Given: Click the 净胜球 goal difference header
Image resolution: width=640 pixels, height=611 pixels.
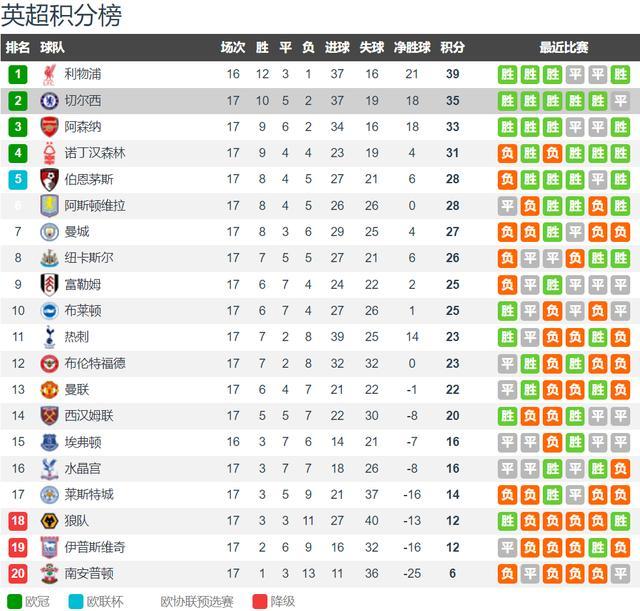Looking at the screenshot, I should click(x=412, y=47).
